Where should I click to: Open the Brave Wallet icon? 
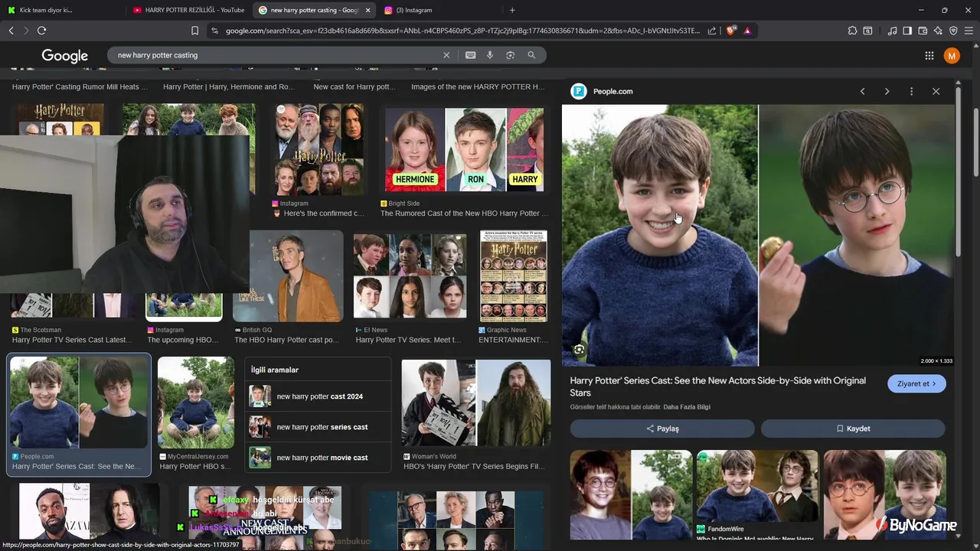(923, 31)
